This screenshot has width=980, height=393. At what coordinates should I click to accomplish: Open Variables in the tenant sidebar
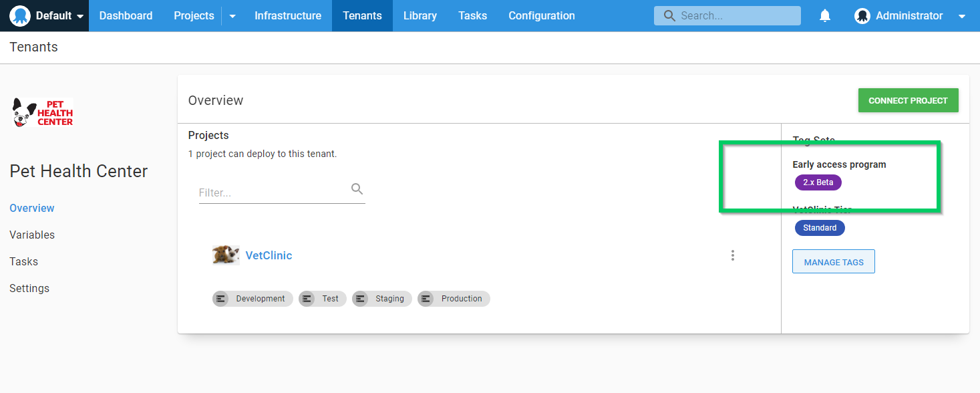(32, 235)
